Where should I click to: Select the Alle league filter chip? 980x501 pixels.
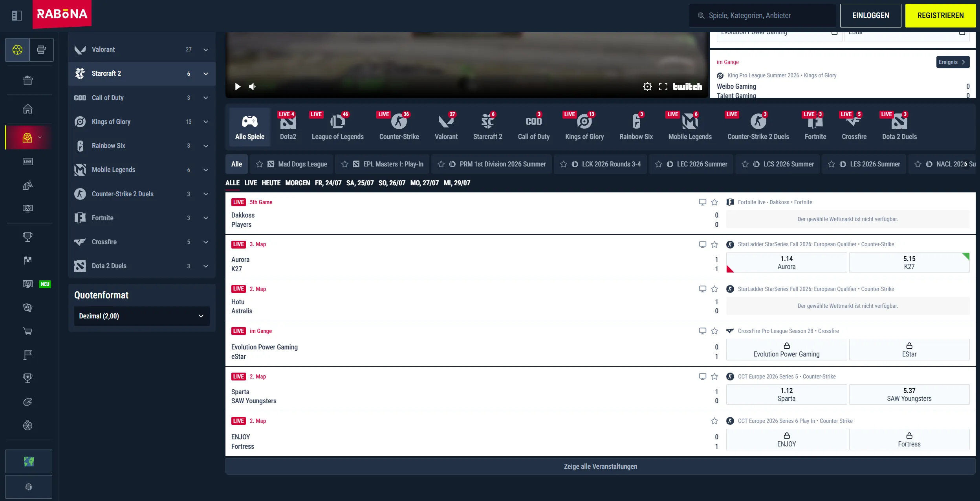[x=236, y=164]
